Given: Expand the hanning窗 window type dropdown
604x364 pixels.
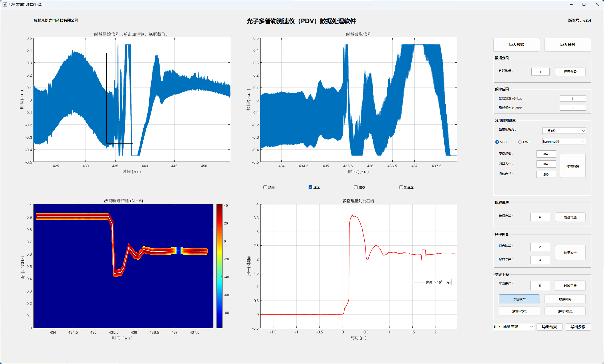Looking at the screenshot, I should pos(564,141).
